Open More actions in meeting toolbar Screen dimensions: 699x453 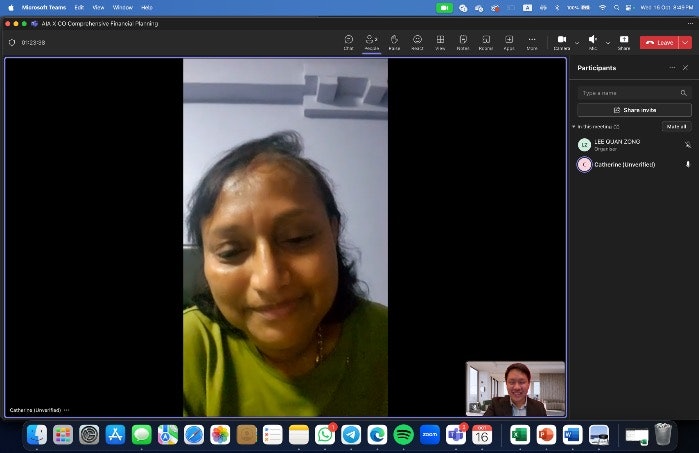(x=532, y=41)
